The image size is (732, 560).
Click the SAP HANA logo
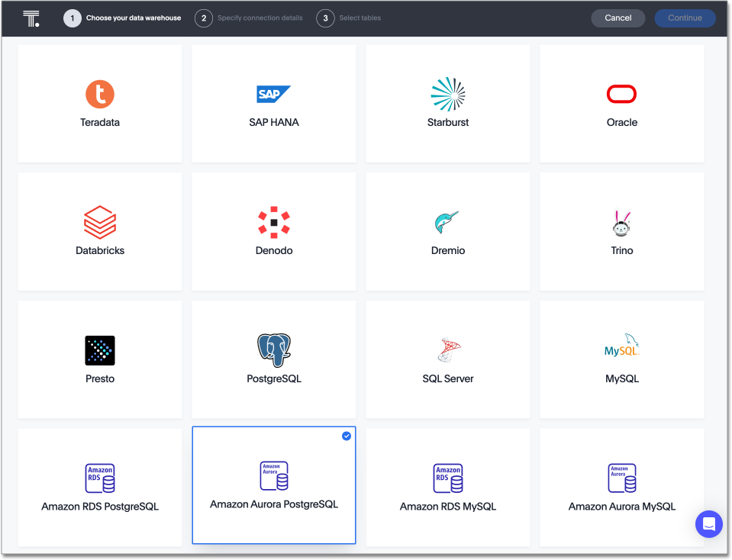pos(273,94)
